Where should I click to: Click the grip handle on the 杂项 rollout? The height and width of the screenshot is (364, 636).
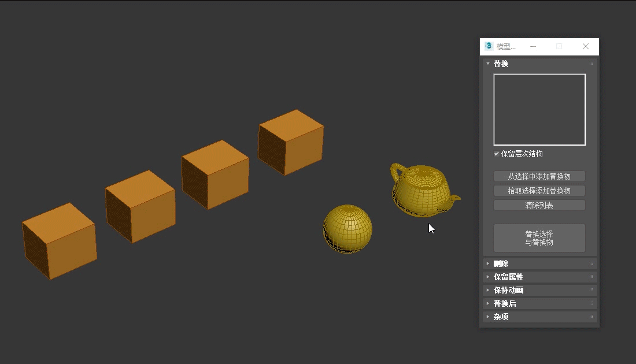[591, 317]
